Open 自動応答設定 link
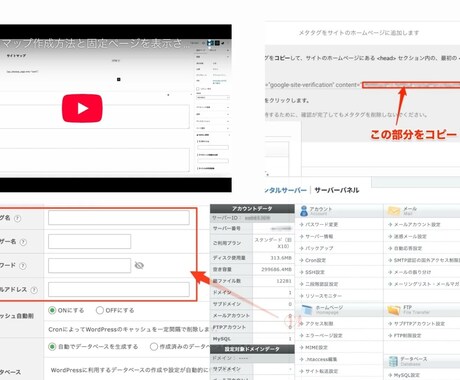The height and width of the screenshot is (380, 460). coord(408,248)
